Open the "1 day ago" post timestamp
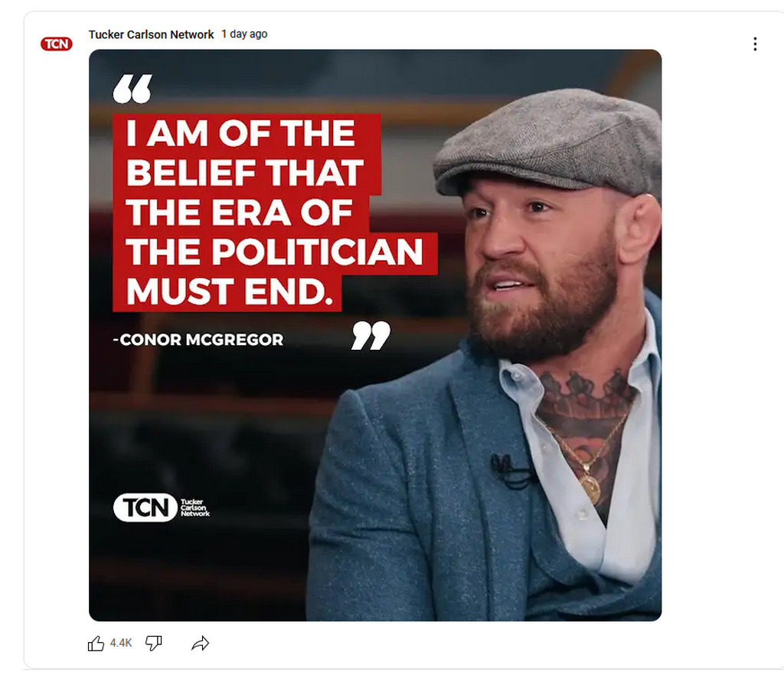This screenshot has width=784, height=678. [244, 34]
